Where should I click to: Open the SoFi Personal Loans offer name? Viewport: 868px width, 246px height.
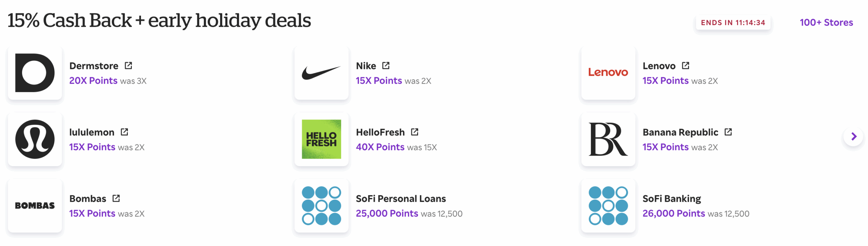400,199
